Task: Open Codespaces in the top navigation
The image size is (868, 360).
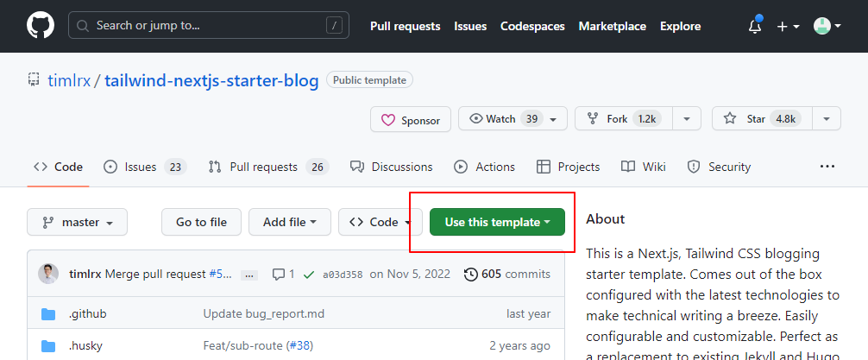Action: click(532, 26)
